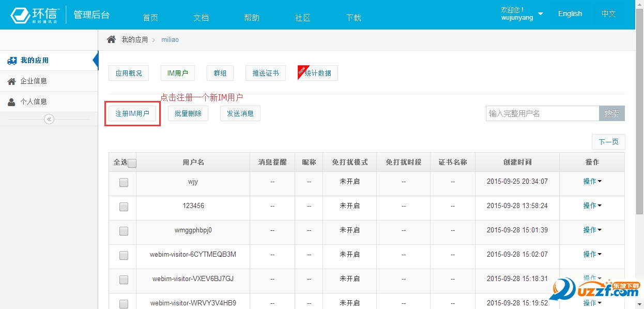Viewport: 644px width, 309px height.
Task: Click miliao breadcrumb link
Action: (x=170, y=39)
